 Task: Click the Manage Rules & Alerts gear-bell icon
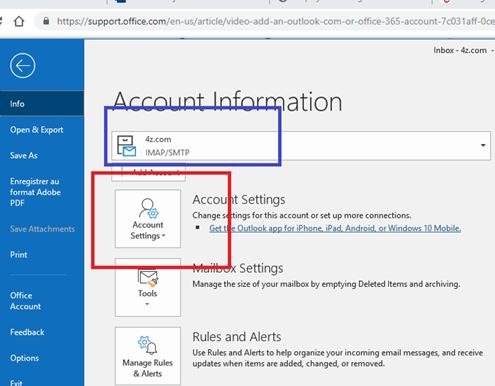pyautogui.click(x=147, y=345)
